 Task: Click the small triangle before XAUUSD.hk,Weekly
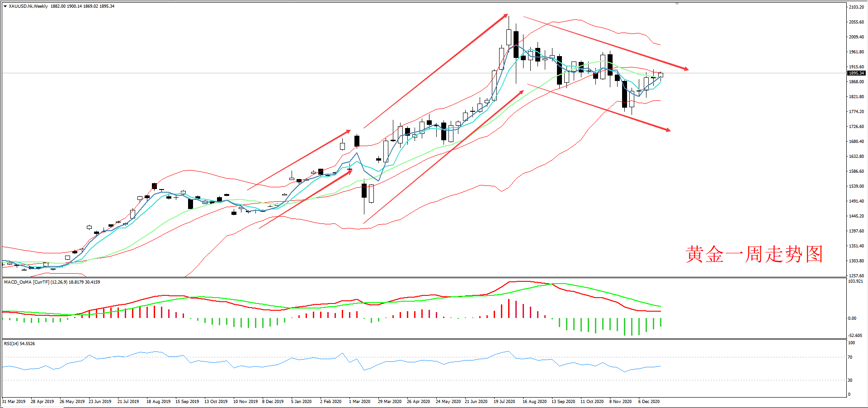[x=5, y=6]
